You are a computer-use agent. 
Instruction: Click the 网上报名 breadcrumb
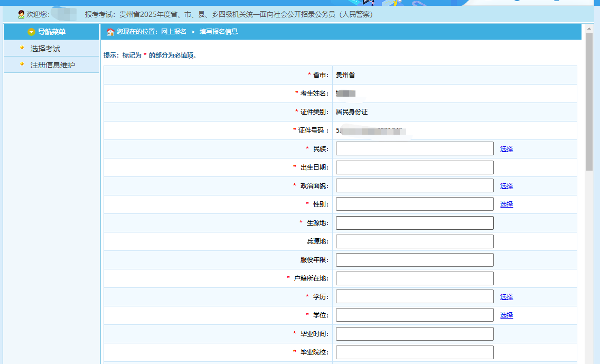(x=173, y=31)
